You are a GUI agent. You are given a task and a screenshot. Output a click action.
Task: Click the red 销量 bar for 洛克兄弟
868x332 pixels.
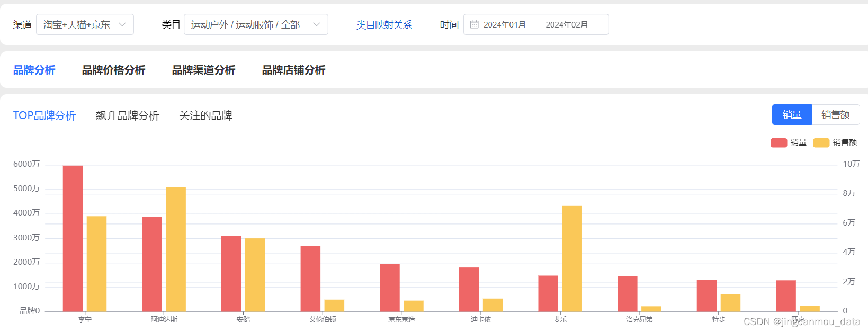[628, 293]
